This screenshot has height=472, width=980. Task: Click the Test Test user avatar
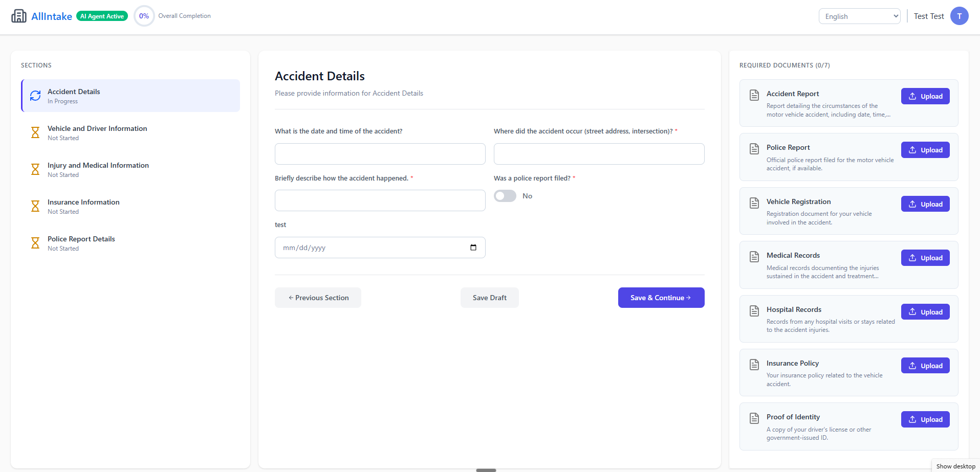959,16
